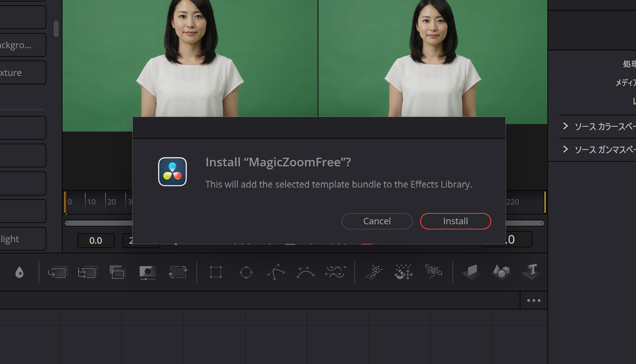This screenshot has height=364, width=636.
Task: Add a Blur node from toolbar
Action: pos(19,272)
